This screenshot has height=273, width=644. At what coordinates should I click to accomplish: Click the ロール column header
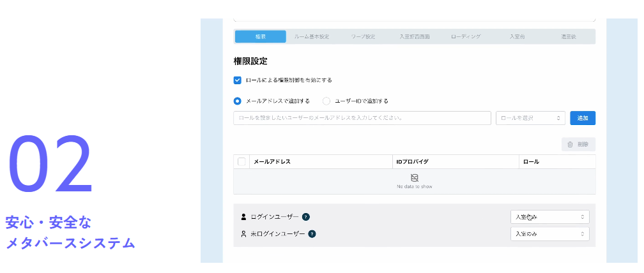coord(531,162)
